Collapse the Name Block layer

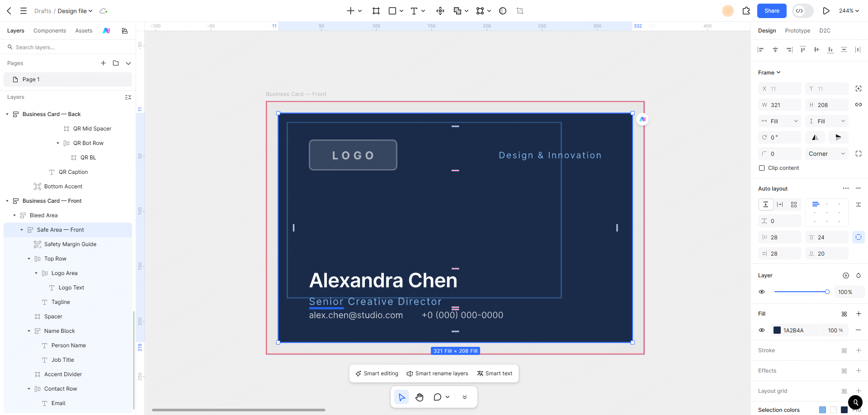pos(29,331)
